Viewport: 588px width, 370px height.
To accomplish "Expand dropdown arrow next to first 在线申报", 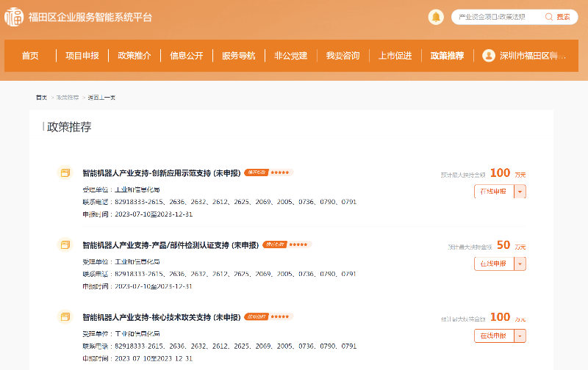I will (x=520, y=192).
